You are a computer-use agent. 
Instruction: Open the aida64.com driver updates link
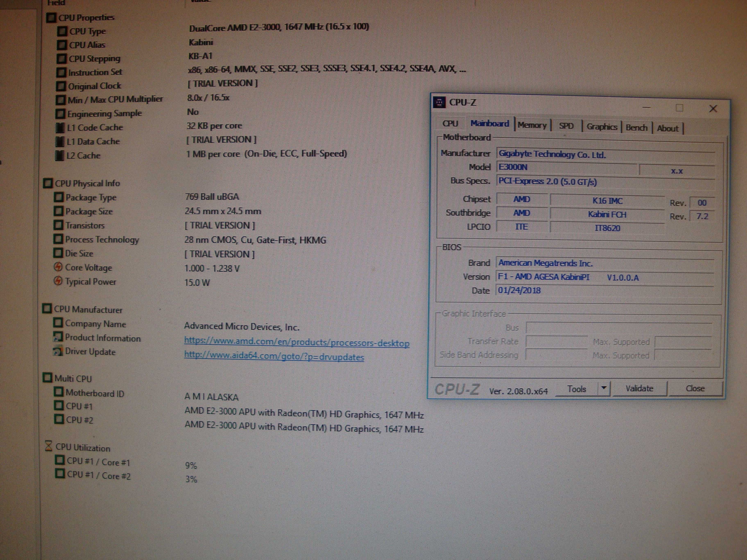coord(274,357)
